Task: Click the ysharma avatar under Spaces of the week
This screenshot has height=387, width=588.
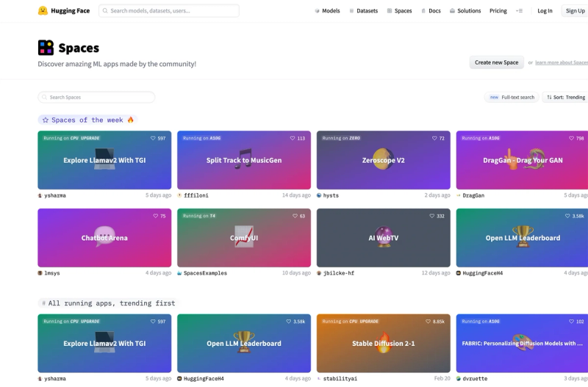Action: [40, 195]
